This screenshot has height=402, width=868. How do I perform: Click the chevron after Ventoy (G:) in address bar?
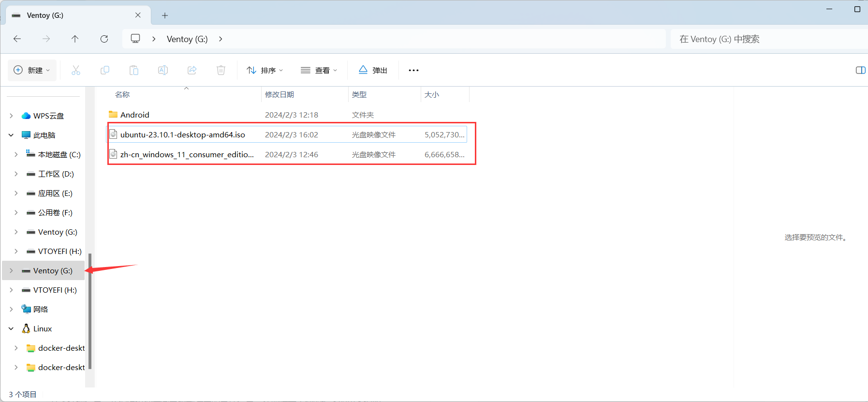(221, 39)
